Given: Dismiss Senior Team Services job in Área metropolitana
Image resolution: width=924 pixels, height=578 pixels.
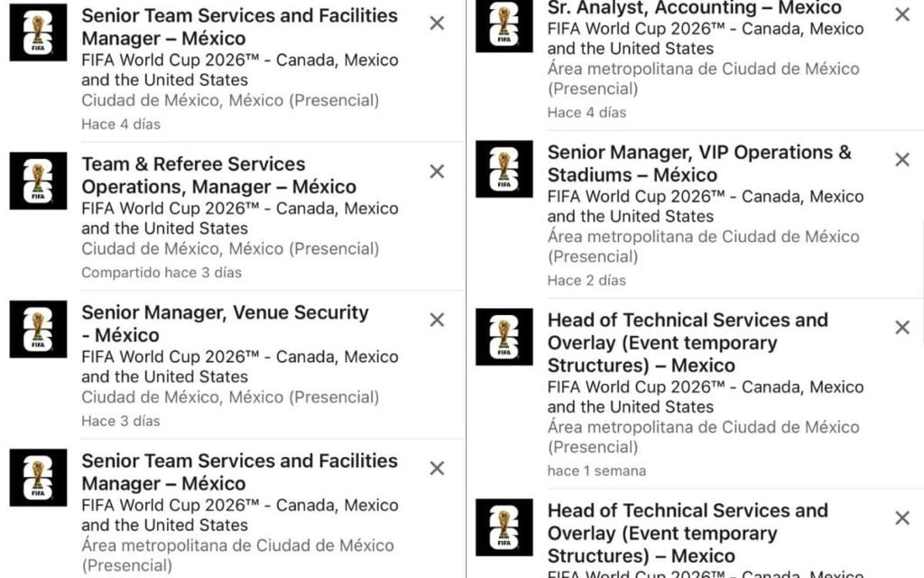Looking at the screenshot, I should (437, 468).
